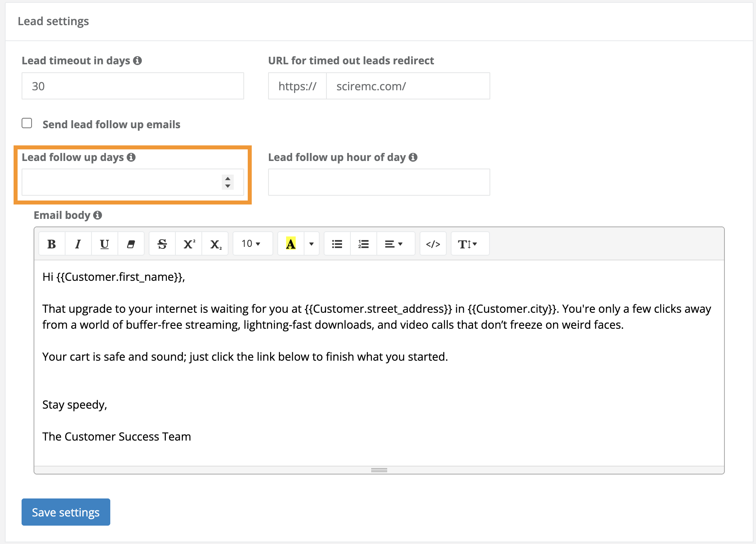Click the URL field showing sciremc.com
Image resolution: width=756 pixels, height=544 pixels.
[x=408, y=85]
